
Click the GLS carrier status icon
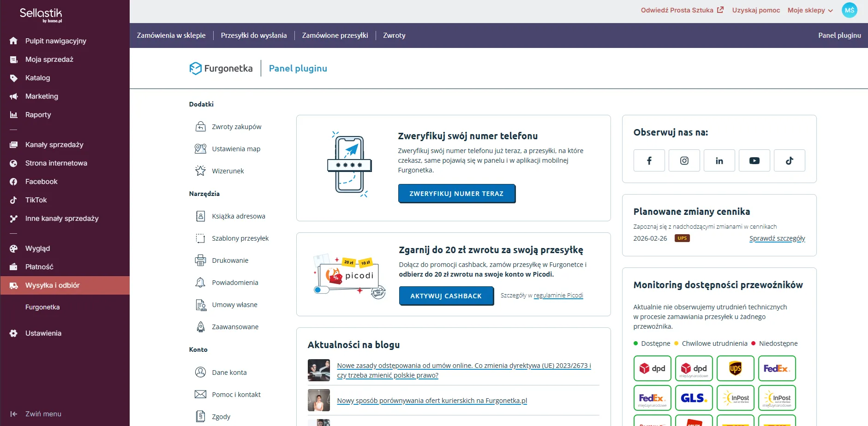point(694,398)
